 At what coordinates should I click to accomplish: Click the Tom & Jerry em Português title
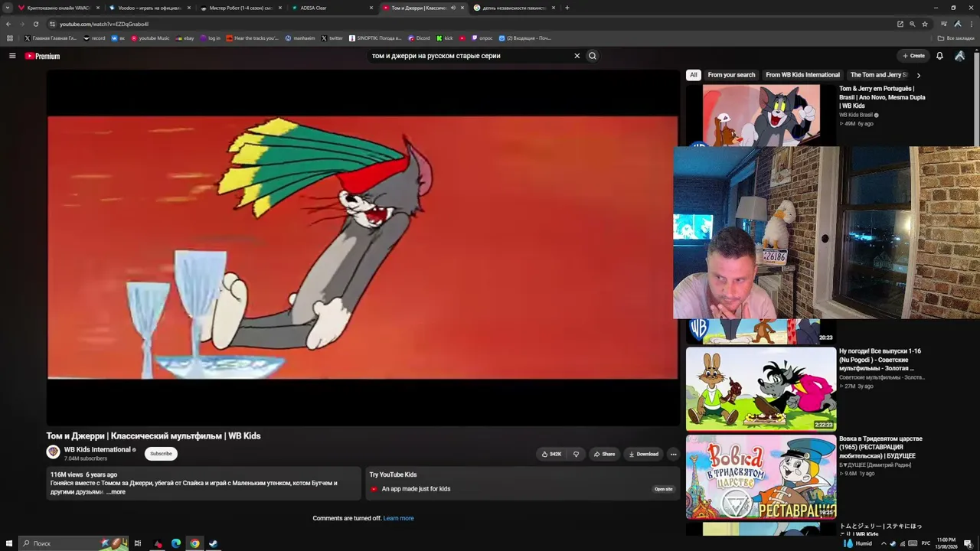pos(882,97)
